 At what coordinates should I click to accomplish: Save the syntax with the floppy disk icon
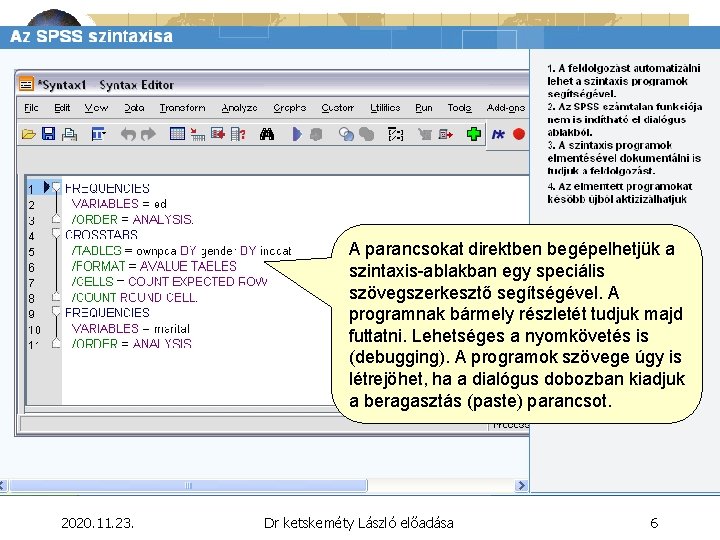(x=49, y=134)
